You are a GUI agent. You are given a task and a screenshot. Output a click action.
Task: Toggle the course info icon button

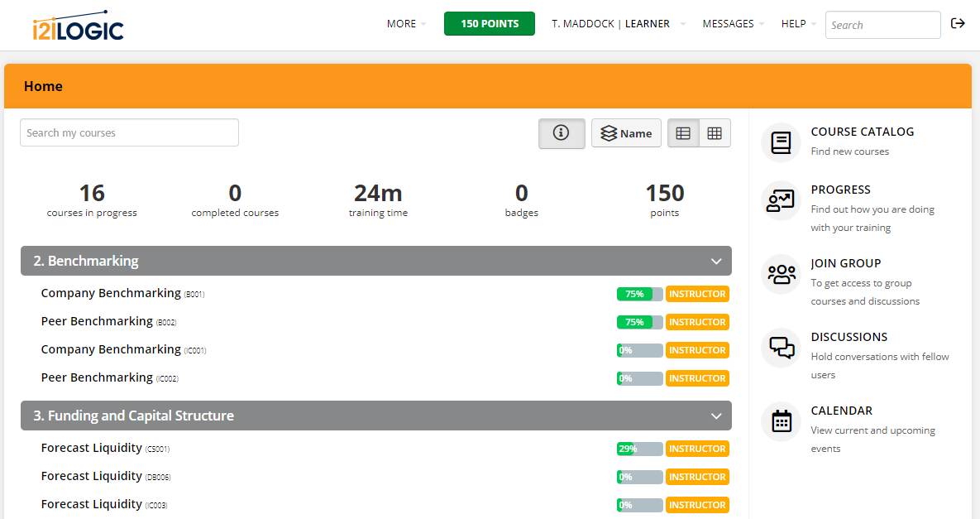pos(562,133)
